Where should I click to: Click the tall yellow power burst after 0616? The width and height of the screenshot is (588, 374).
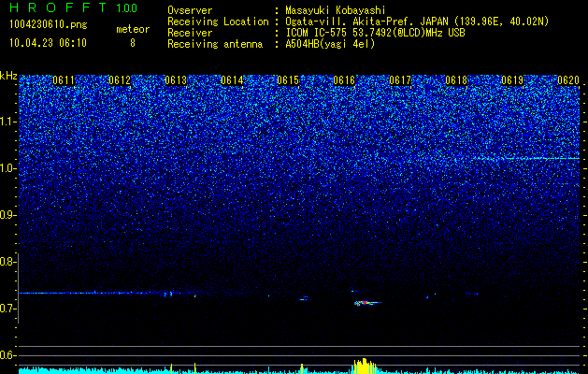tap(364, 366)
